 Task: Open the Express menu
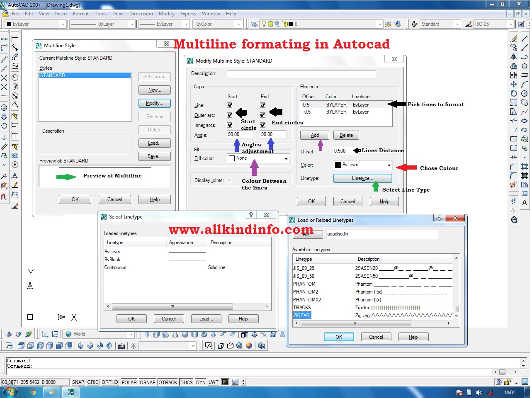[188, 14]
